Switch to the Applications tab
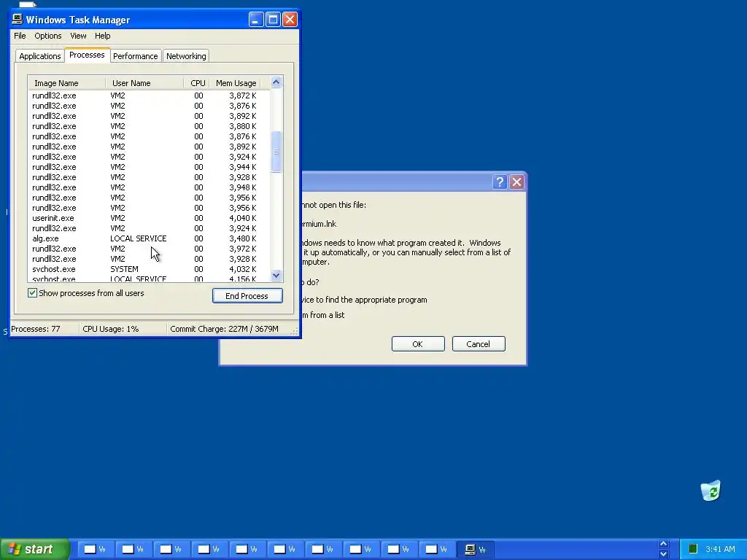Image resolution: width=747 pixels, height=560 pixels. 40,56
